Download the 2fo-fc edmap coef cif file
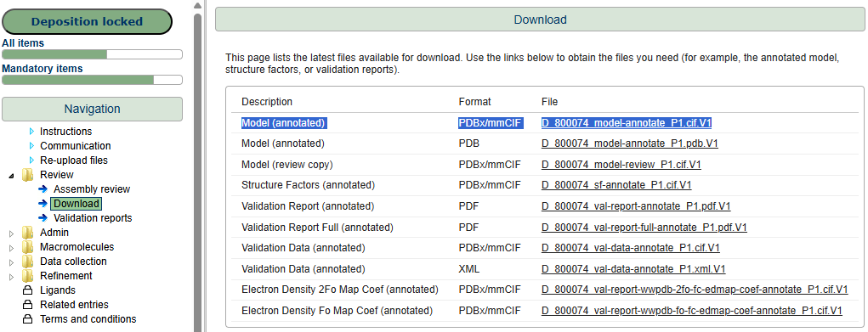 [x=695, y=290]
